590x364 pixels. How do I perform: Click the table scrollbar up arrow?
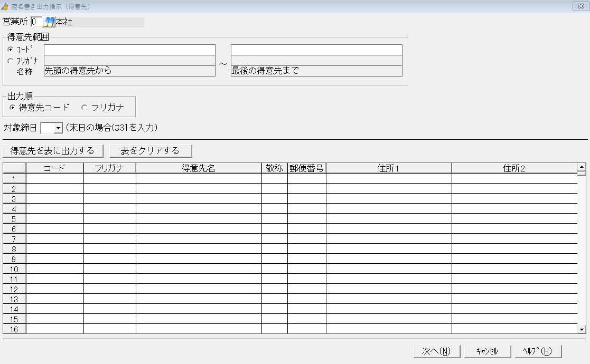[582, 167]
